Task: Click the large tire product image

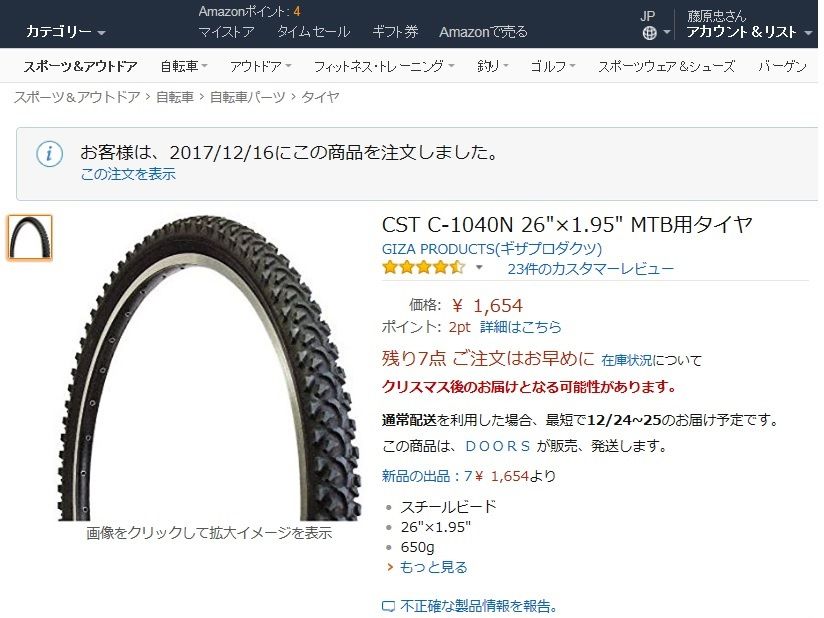Action: click(209, 368)
